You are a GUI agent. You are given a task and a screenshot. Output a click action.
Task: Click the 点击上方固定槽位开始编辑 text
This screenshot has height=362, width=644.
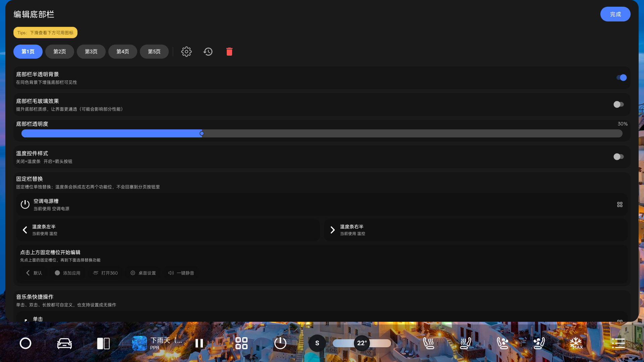(x=50, y=252)
